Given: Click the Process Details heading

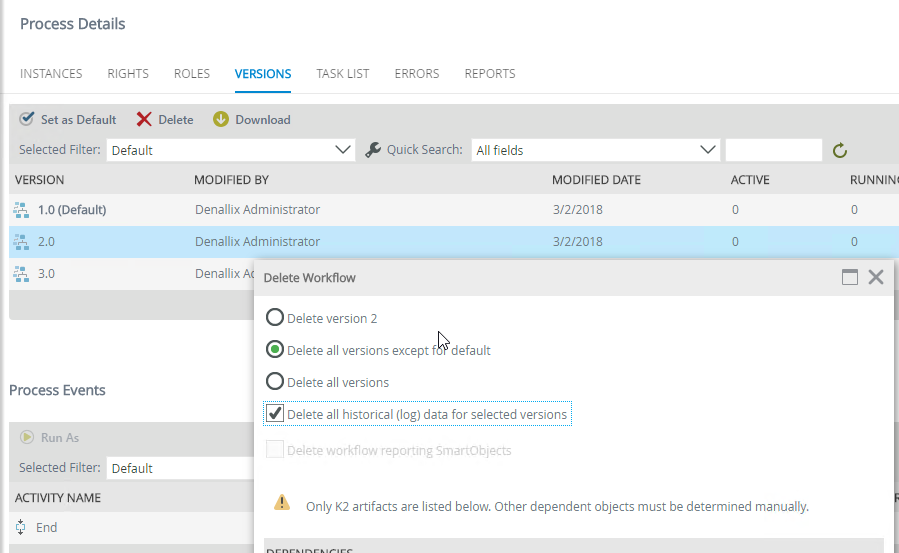Looking at the screenshot, I should [73, 24].
